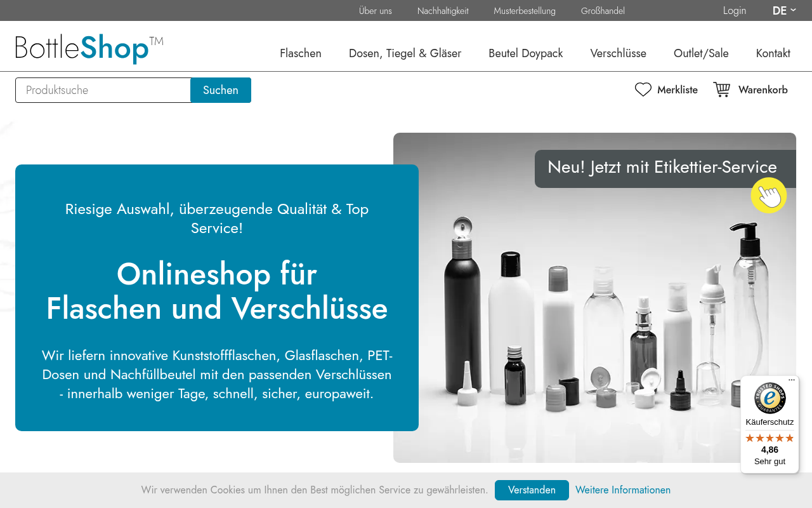
Task: Open the Kontakt menu item
Action: coord(773,53)
